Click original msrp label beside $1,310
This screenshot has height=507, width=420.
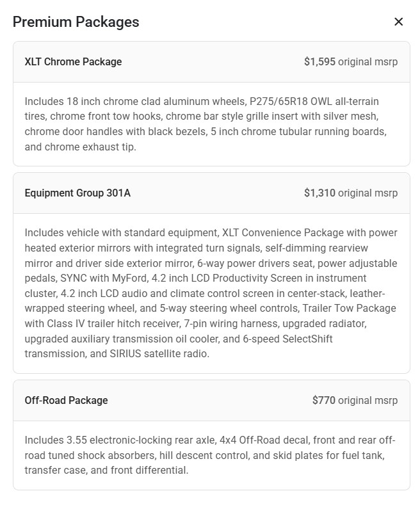(367, 193)
